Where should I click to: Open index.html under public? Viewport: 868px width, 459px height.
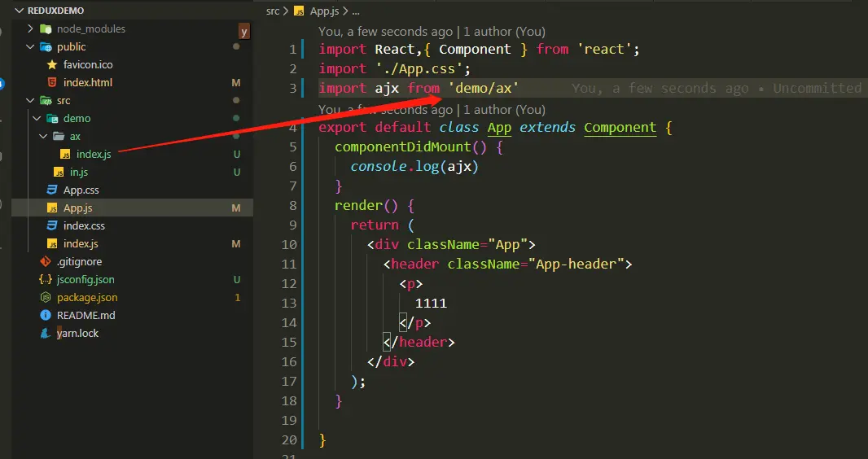[87, 82]
